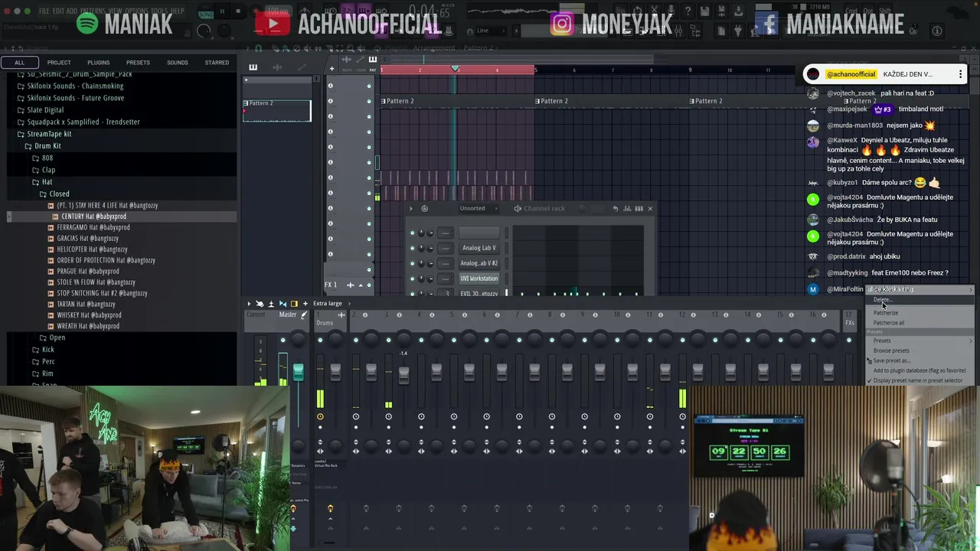Click the Patcherize context menu entry
The height and width of the screenshot is (551, 980).
919,312
